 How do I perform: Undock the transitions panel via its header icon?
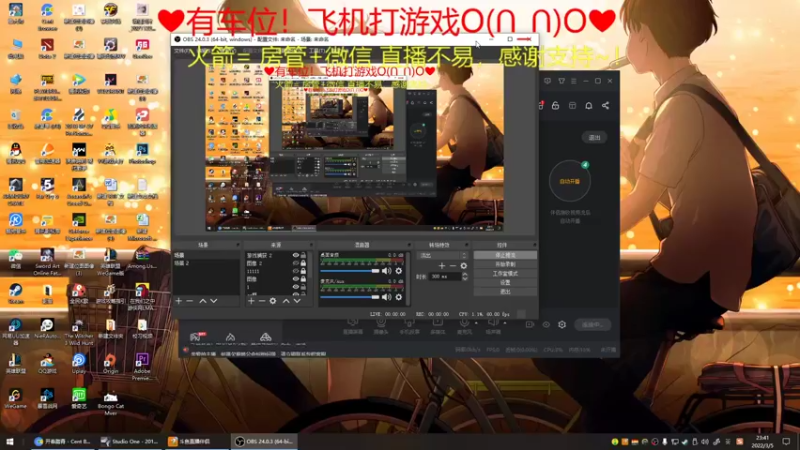pos(467,245)
